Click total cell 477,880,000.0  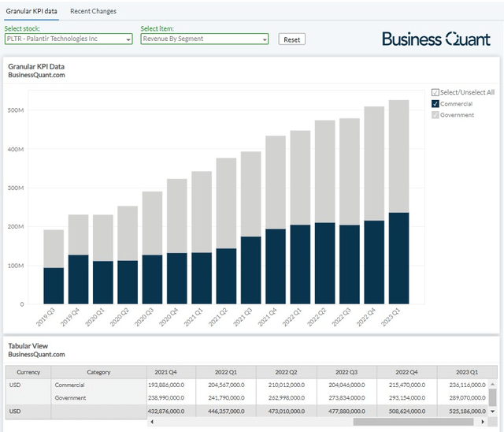click(x=346, y=412)
